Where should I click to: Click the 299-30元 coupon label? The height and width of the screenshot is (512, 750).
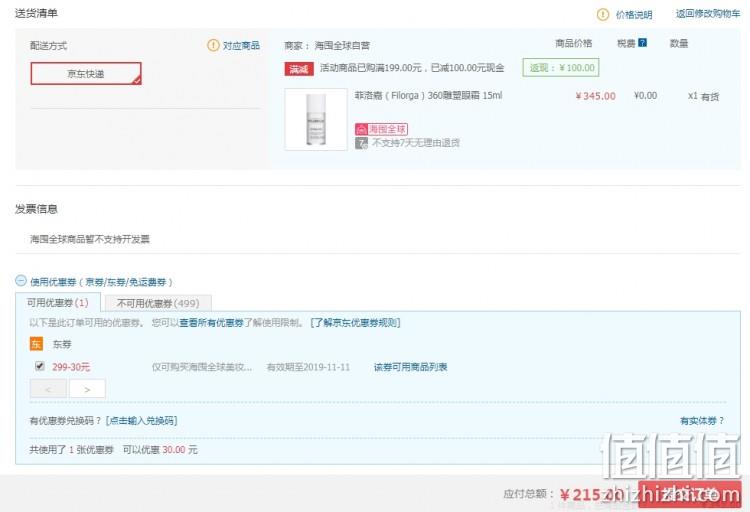pos(71,367)
